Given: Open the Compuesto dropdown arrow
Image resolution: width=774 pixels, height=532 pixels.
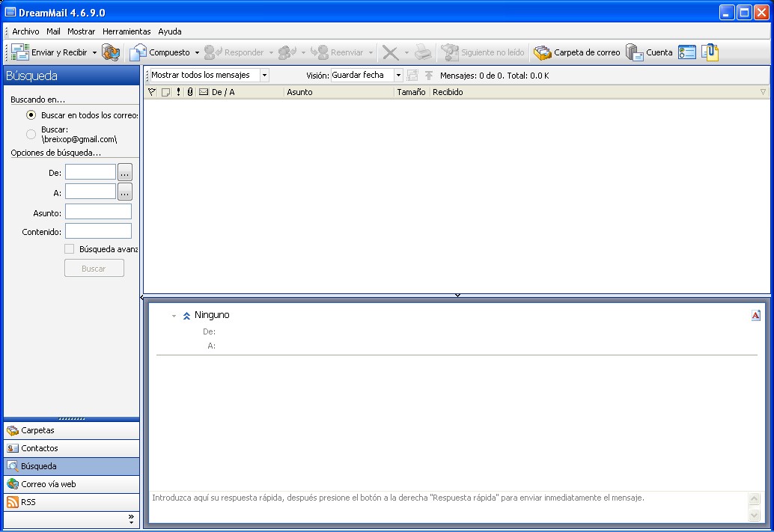Looking at the screenshot, I should pos(197,52).
